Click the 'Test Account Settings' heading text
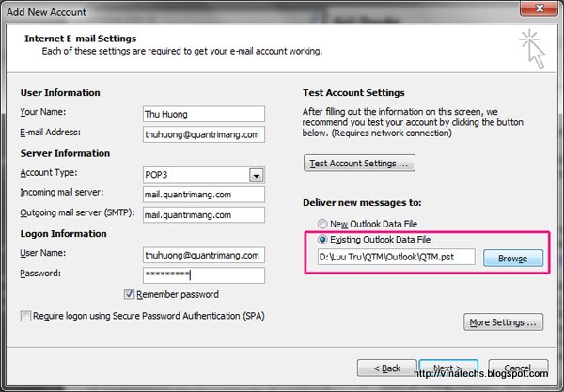 pos(353,93)
